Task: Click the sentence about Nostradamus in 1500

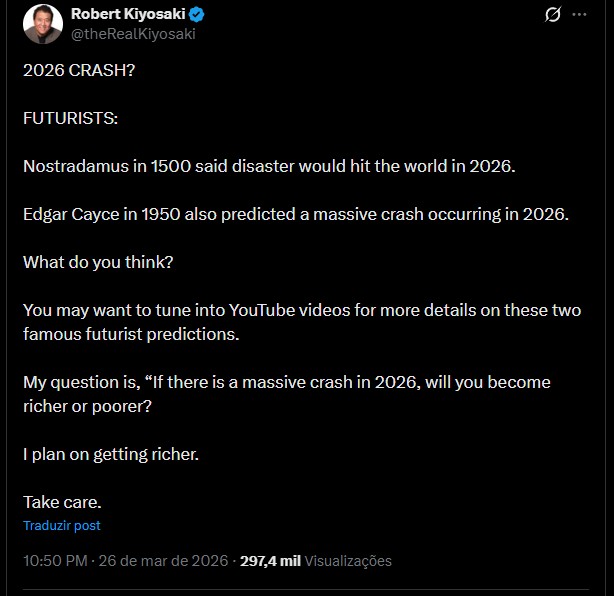Action: [268, 166]
